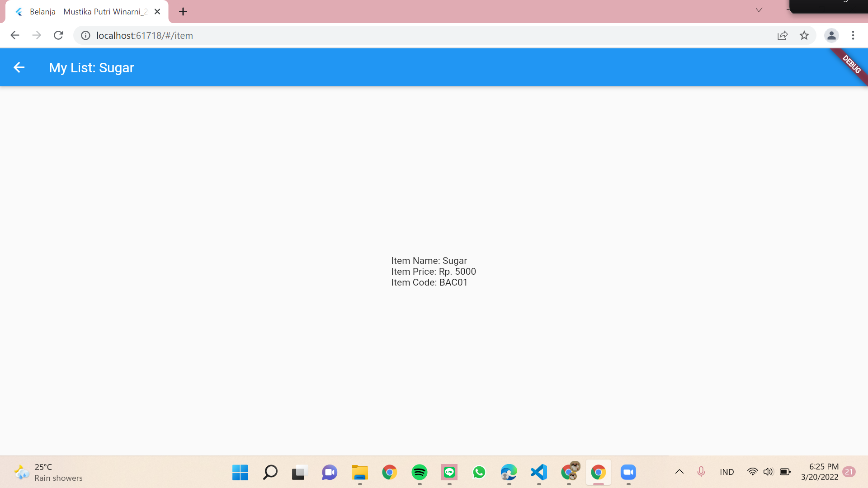The height and width of the screenshot is (488, 868).
Task: Bookmark this page using the star icon
Action: [x=805, y=35]
